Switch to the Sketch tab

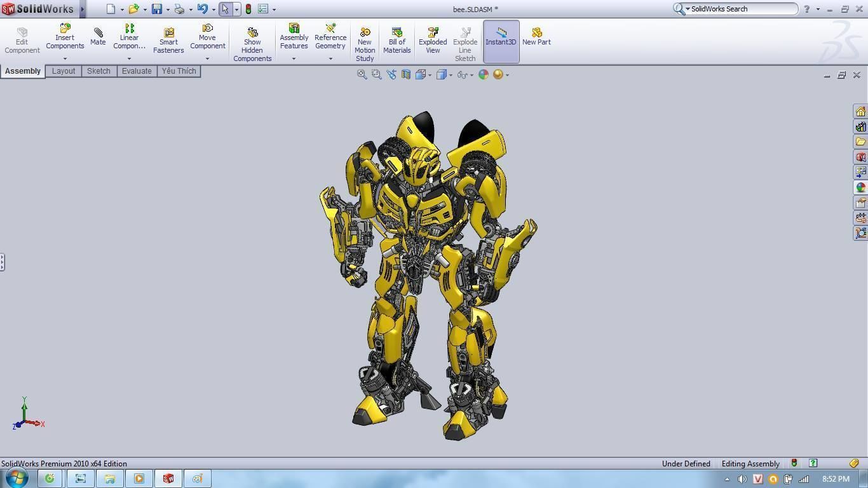98,71
